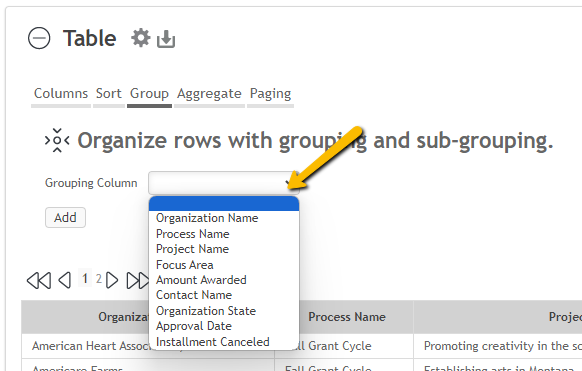Pick Installment Canceled in dropdown list
582x371 pixels.
pos(224,341)
